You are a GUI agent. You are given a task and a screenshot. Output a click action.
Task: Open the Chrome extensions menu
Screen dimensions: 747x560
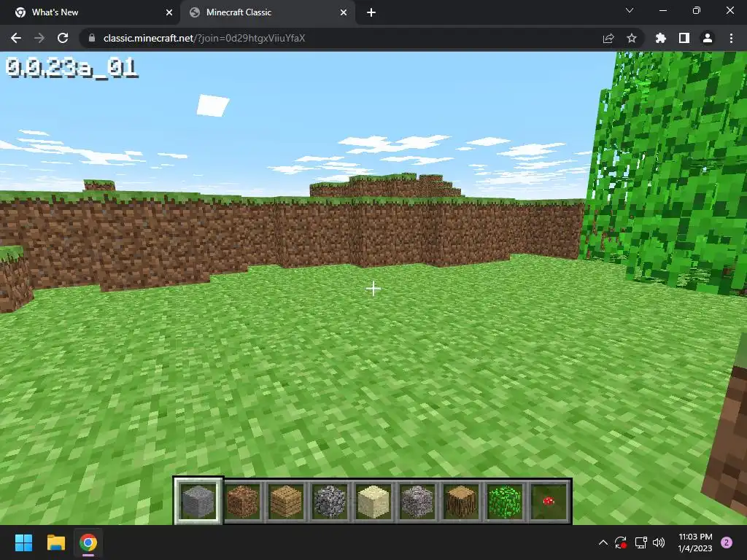[661, 38]
